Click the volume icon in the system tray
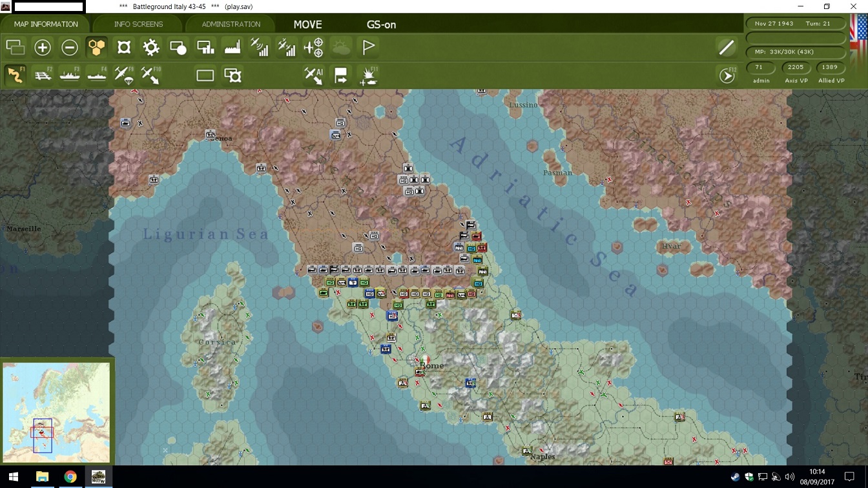Viewport: 868px width, 488px height. coord(789,477)
